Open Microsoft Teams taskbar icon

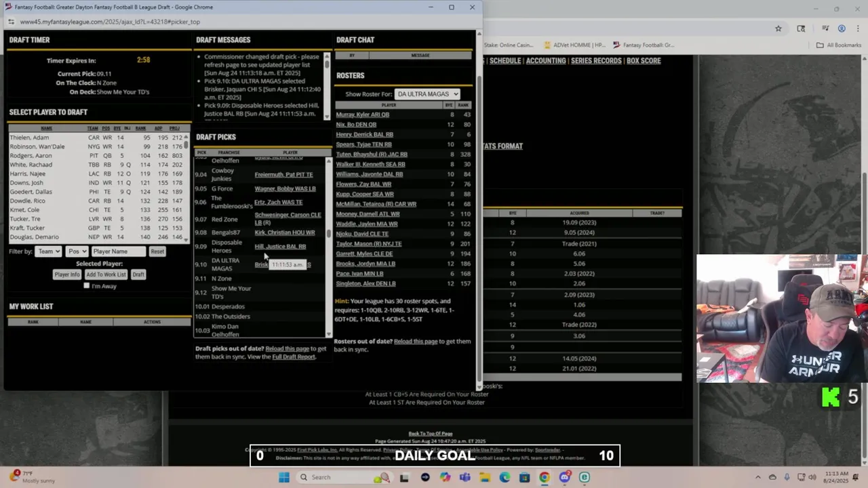465,477
